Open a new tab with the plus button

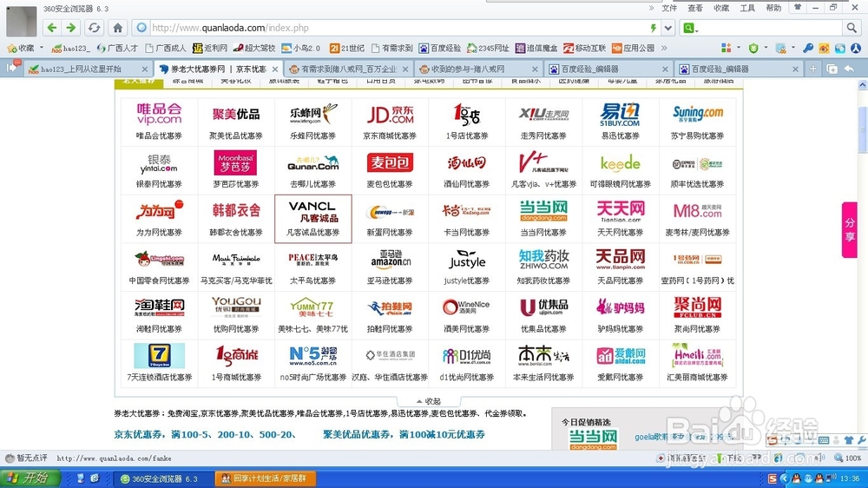pyautogui.click(x=812, y=69)
